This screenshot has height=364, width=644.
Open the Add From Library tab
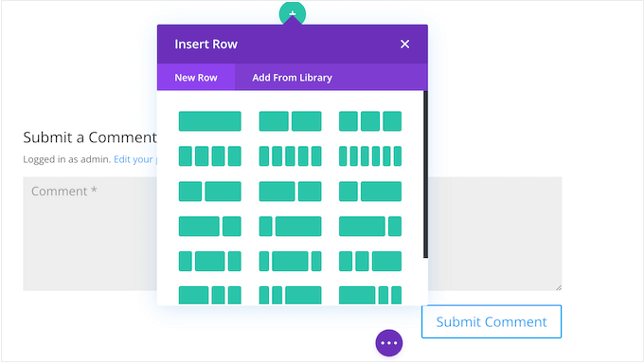click(x=292, y=78)
